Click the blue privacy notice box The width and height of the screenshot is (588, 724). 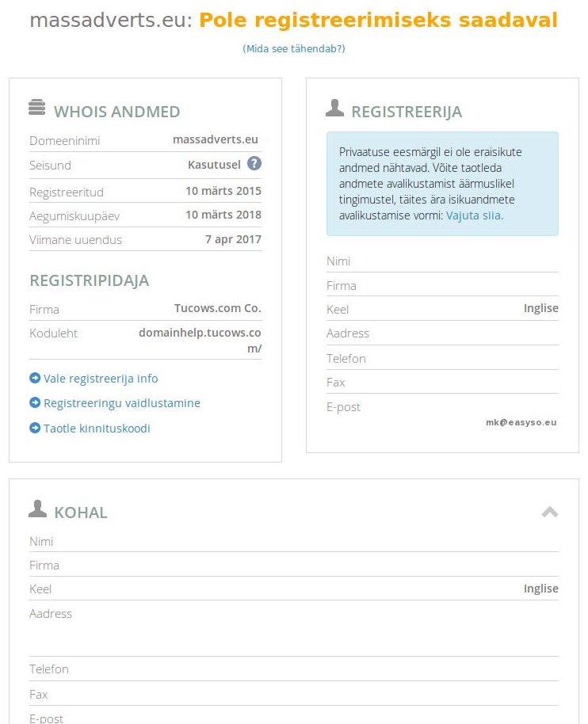(442, 183)
